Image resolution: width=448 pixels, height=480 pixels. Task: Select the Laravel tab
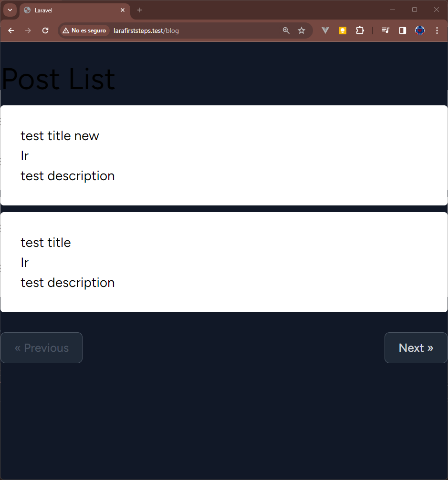(x=72, y=10)
